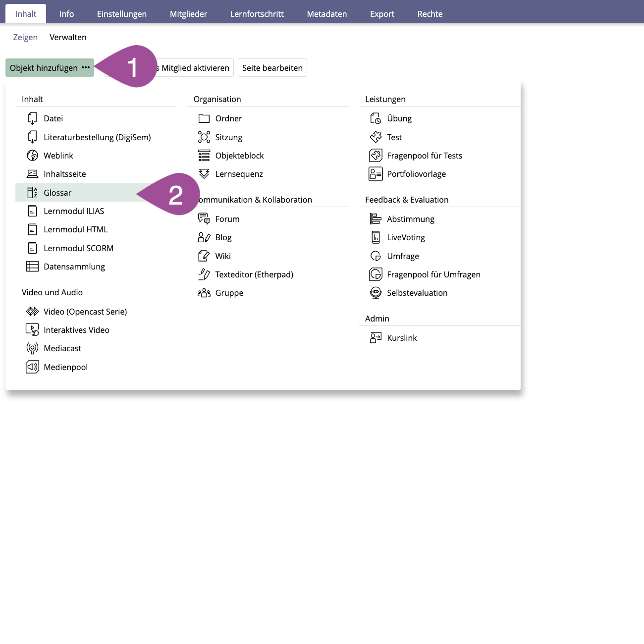Go to the Verwalten subtab

click(x=68, y=37)
